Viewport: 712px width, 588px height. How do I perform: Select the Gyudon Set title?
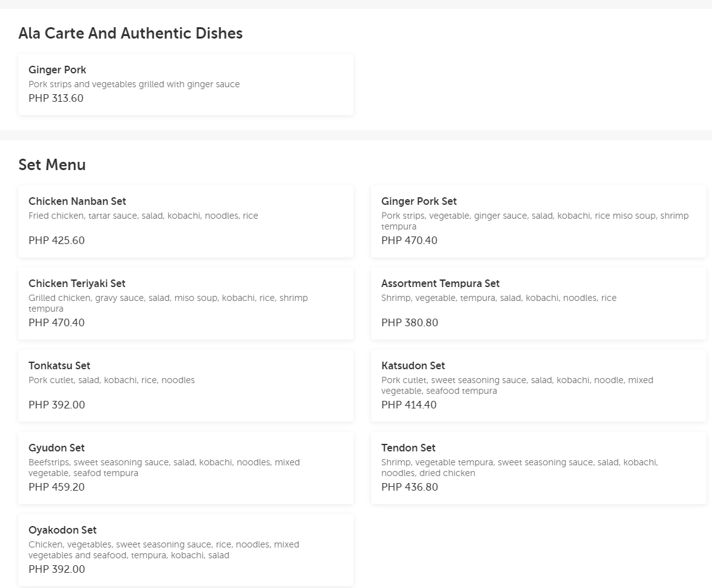pyautogui.click(x=56, y=448)
